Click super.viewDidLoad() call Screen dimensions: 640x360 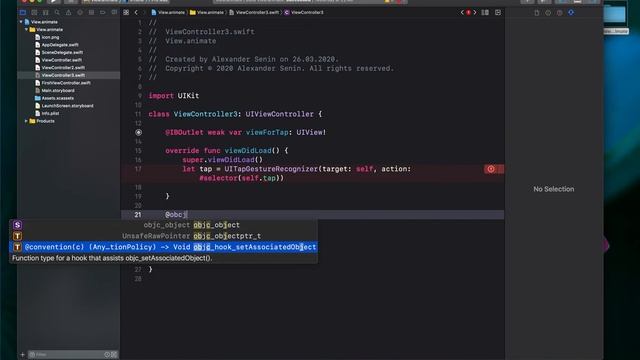pos(223,160)
